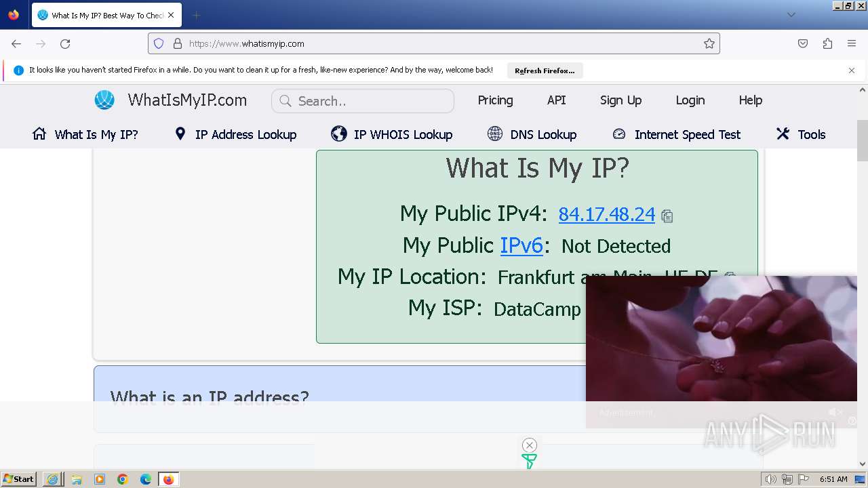Open the Tools nav item
The image size is (868, 488).
801,134
